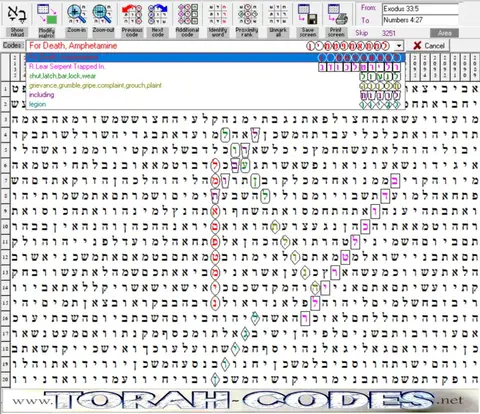The height and width of the screenshot is (414, 480).
Task: Click the Skip value 3251
Action: coord(389,33)
